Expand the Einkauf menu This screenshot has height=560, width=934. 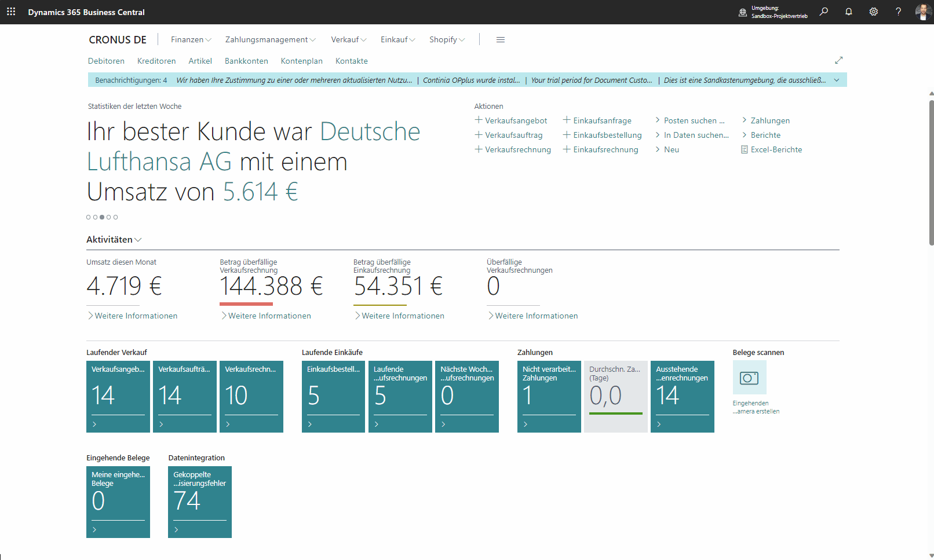point(398,39)
